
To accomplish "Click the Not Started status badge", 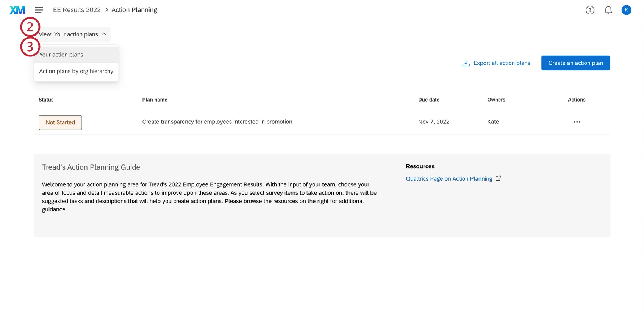I will (60, 122).
